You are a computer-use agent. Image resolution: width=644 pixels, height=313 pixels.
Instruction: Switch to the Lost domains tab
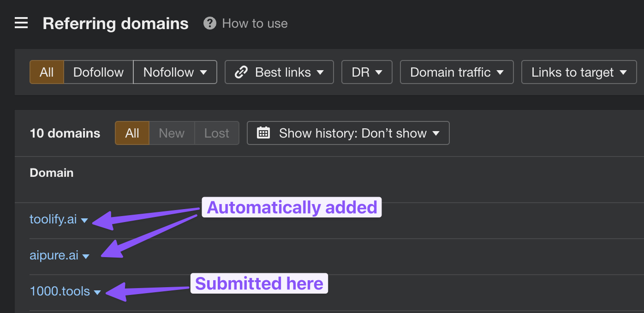click(217, 133)
